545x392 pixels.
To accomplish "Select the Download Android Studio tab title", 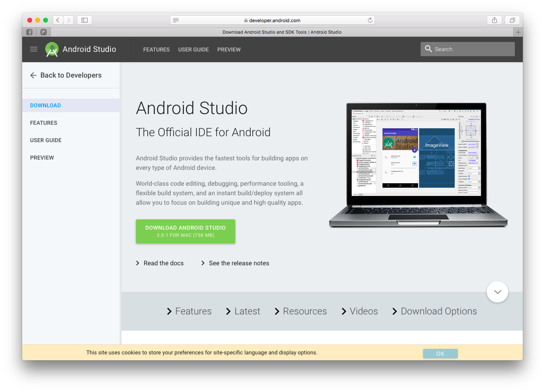I will 282,32.
